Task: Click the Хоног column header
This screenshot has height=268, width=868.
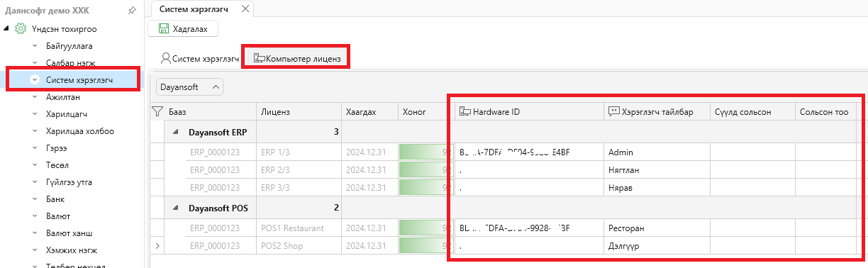Action: 425,112
